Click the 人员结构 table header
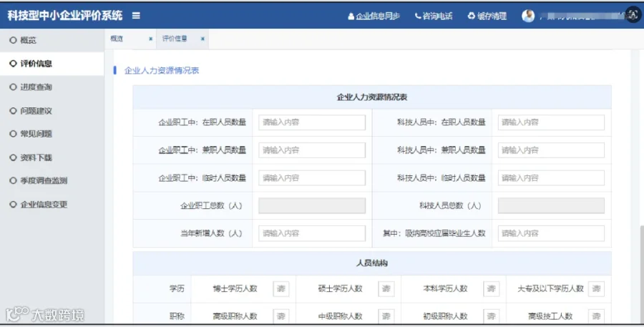 372,263
